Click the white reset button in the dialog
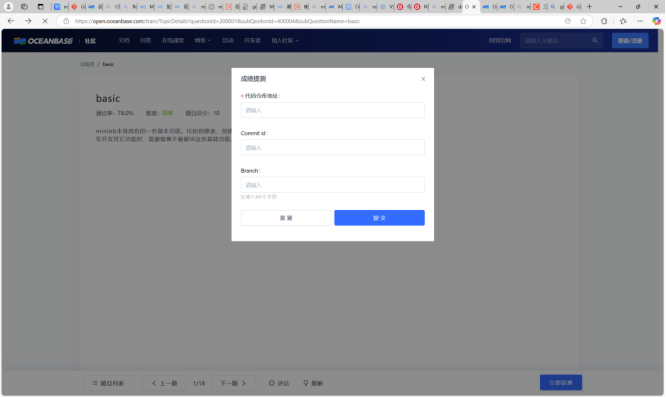The height and width of the screenshot is (397, 666). (286, 218)
